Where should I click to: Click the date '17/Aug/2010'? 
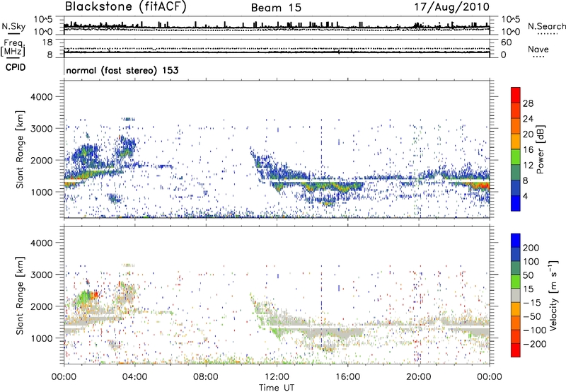pyautogui.click(x=451, y=7)
